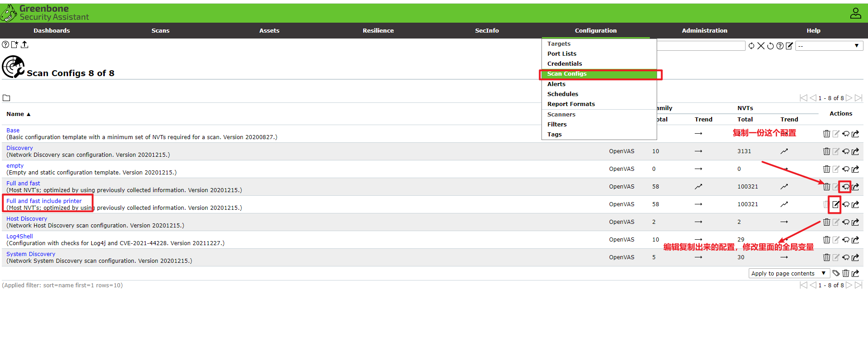Remove the filter with the X icon
868x353 pixels.
pyautogui.click(x=761, y=46)
